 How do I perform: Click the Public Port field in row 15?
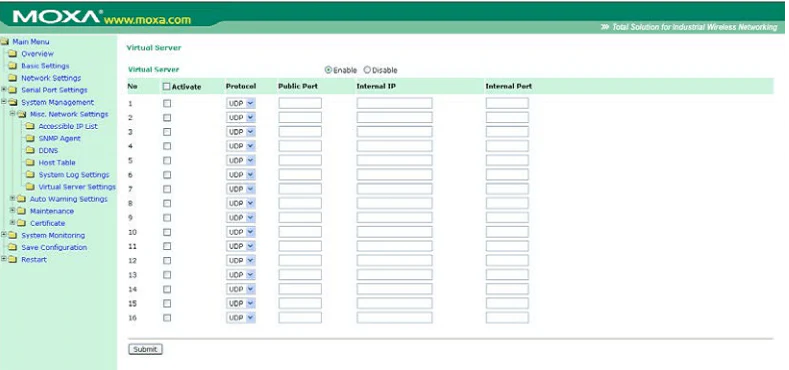(x=300, y=304)
